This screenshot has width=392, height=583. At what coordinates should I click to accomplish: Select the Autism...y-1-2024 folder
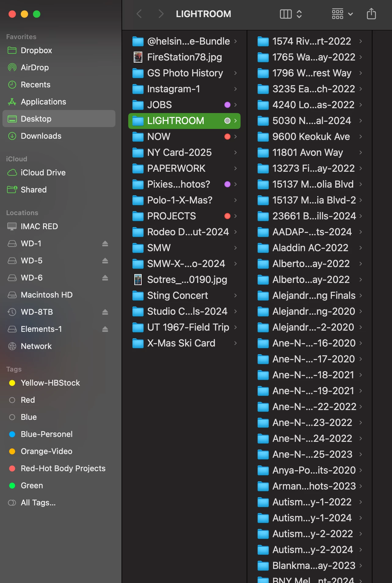click(x=310, y=518)
